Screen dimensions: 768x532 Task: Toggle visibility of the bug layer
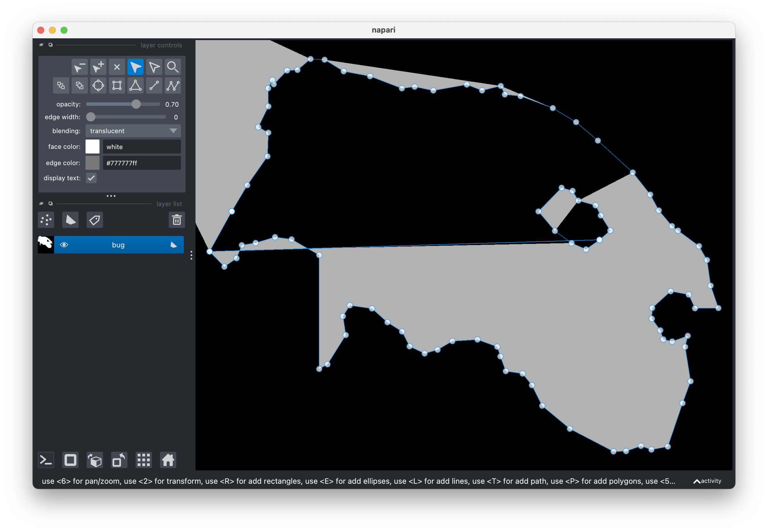pyautogui.click(x=64, y=244)
